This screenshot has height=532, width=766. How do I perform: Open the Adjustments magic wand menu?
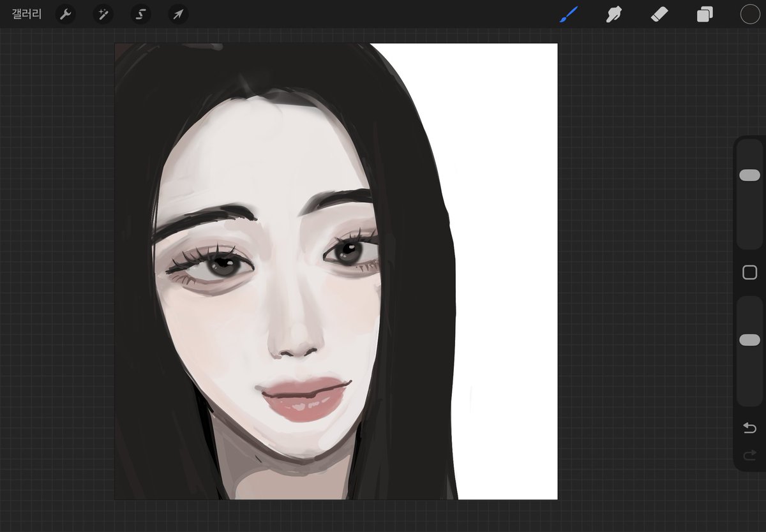tap(103, 14)
